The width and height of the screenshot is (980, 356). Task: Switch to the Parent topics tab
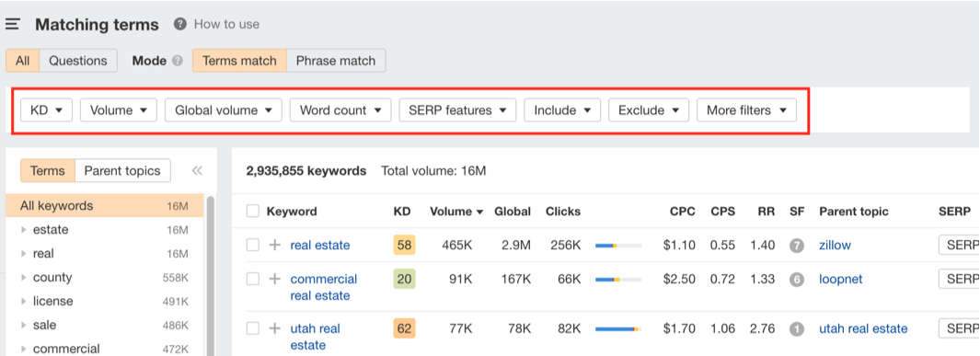pos(122,170)
